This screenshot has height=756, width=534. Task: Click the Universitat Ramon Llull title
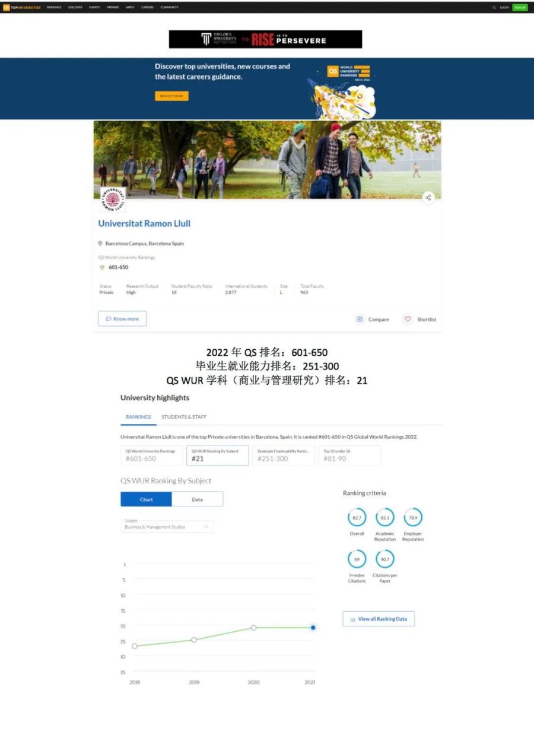click(144, 223)
